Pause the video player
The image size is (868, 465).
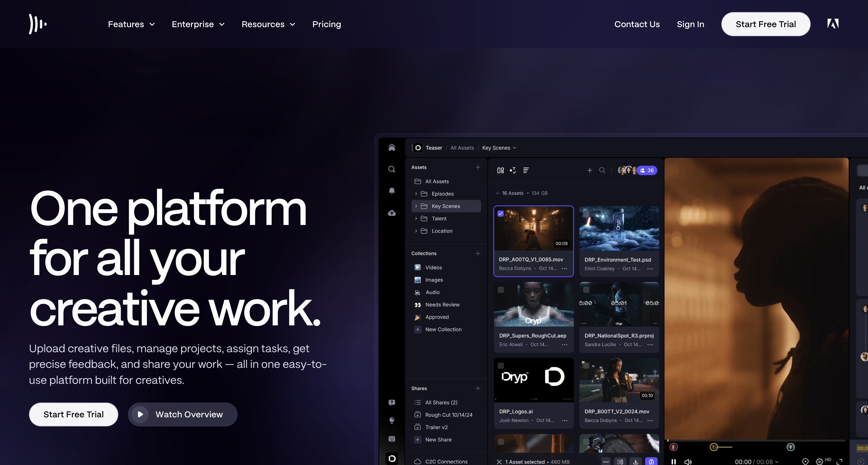pyautogui.click(x=673, y=462)
